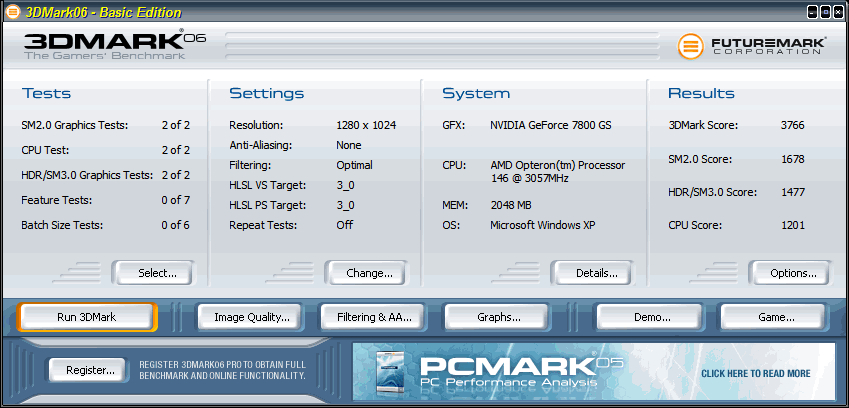Click the SM2.0 Score value 1678
Screen dimensions: 849x408
tap(792, 159)
